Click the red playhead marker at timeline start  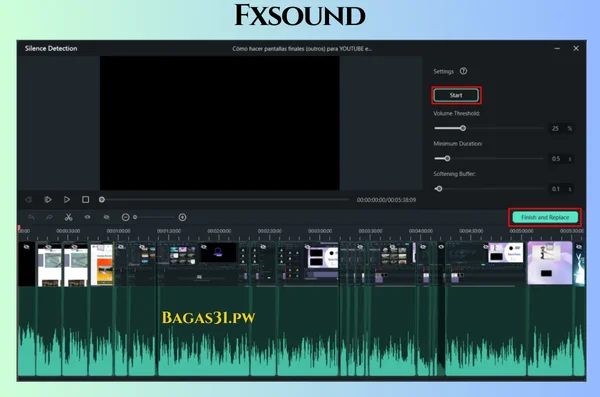19,228
